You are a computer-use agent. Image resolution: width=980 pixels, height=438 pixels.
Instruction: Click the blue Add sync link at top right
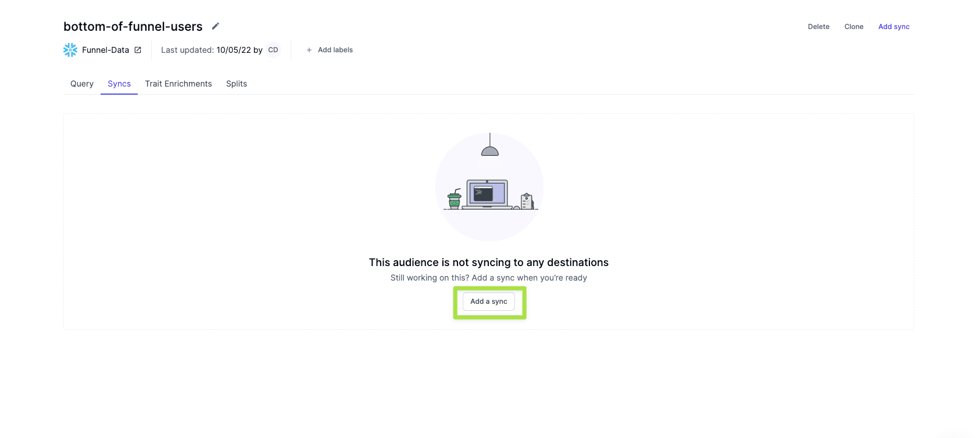click(893, 27)
